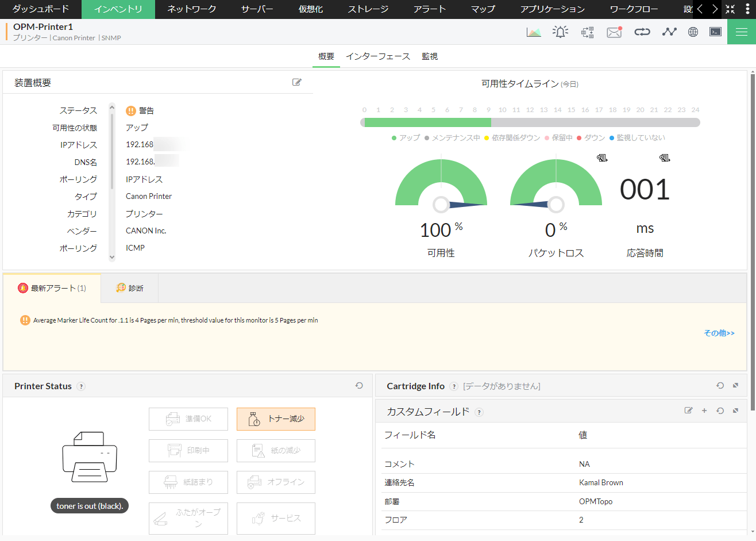This screenshot has height=541, width=756.
Task: Edit the 装置概要 device summary
Action: coord(296,82)
